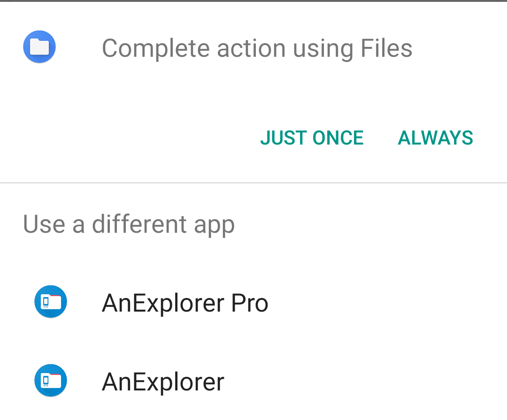The image size is (507, 420).
Task: Set Files as the permanent default handler
Action: [x=435, y=138]
